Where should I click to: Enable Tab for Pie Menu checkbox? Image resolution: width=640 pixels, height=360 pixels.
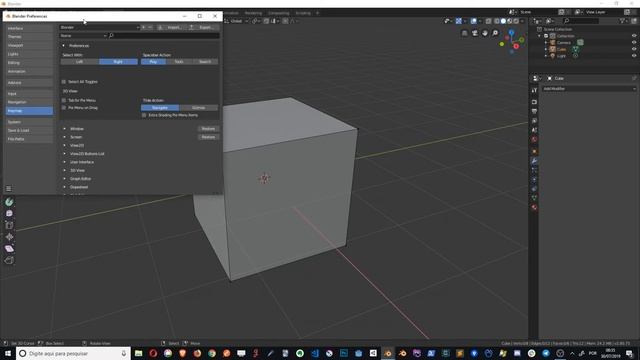(64, 100)
